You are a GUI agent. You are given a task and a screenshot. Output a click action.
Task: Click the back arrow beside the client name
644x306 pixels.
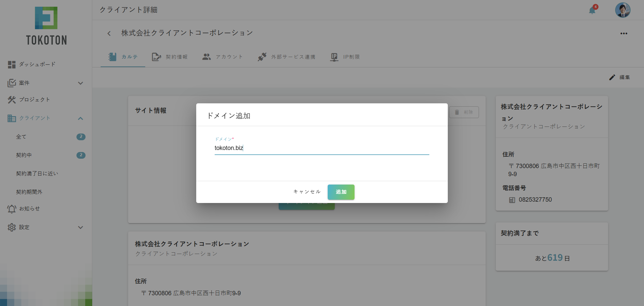coord(109,33)
